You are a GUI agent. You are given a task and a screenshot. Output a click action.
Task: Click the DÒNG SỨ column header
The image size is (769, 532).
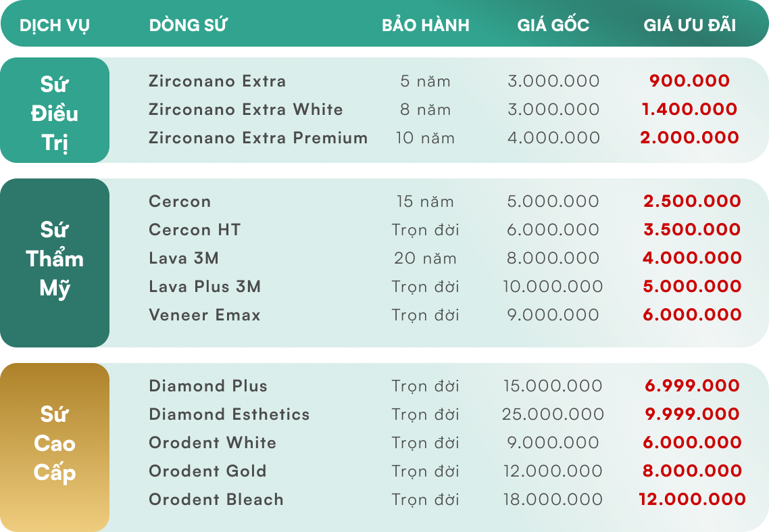click(188, 25)
